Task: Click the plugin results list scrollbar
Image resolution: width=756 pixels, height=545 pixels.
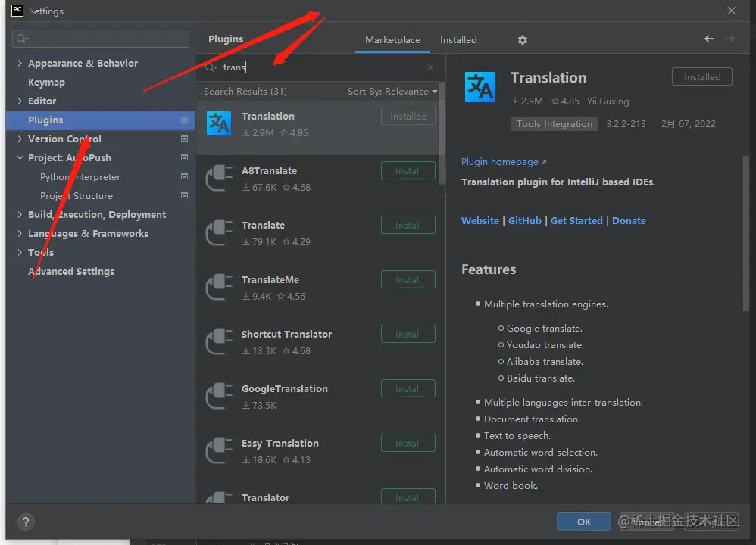Action: point(441,135)
